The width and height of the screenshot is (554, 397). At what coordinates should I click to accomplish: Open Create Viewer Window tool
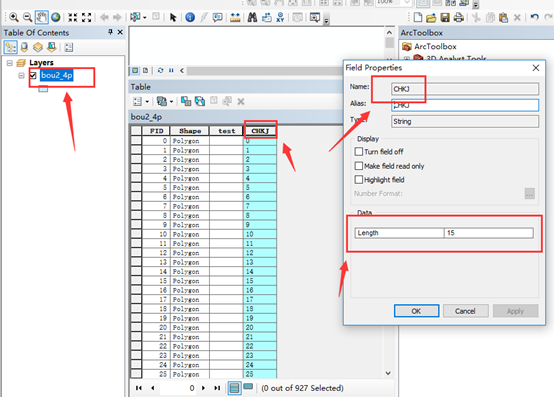tap(314, 17)
